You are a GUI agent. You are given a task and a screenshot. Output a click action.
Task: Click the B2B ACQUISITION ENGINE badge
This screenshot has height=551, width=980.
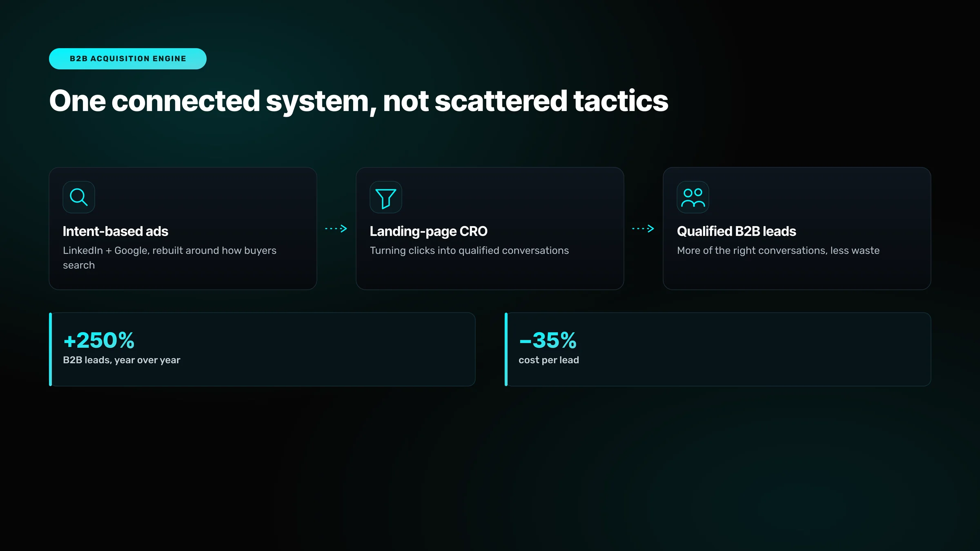point(128,59)
